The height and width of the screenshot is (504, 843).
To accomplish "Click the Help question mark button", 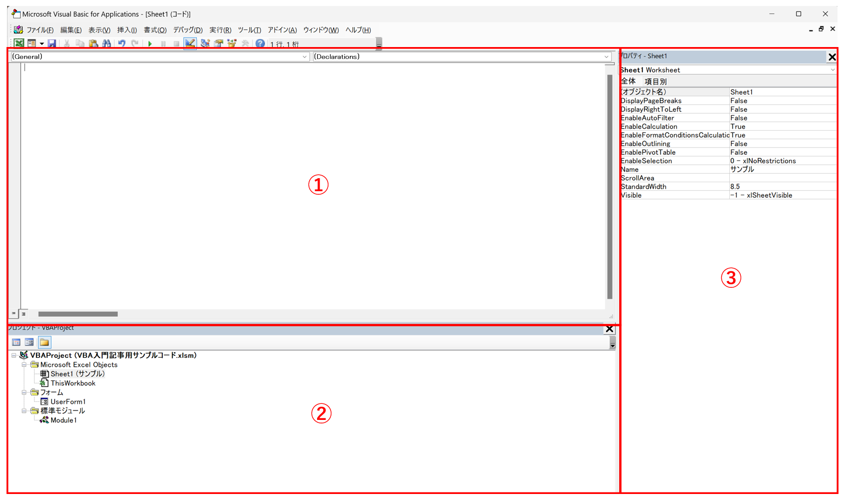I will click(260, 44).
